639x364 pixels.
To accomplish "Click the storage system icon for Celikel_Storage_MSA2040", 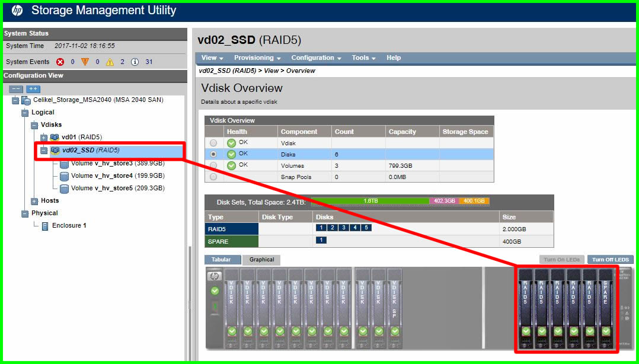I will (x=26, y=100).
